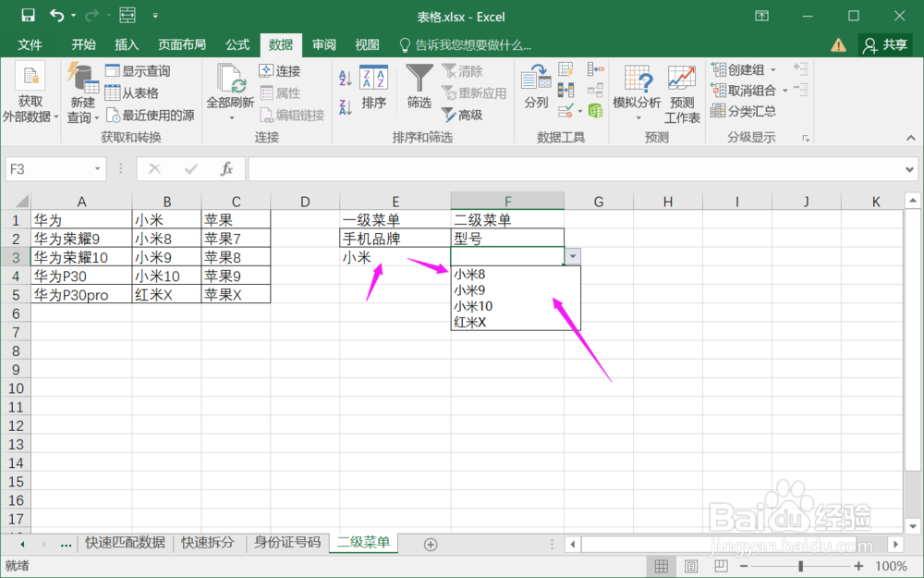Click the 告诉我您想要做什么 search box
The height and width of the screenshot is (578, 924).
click(466, 44)
